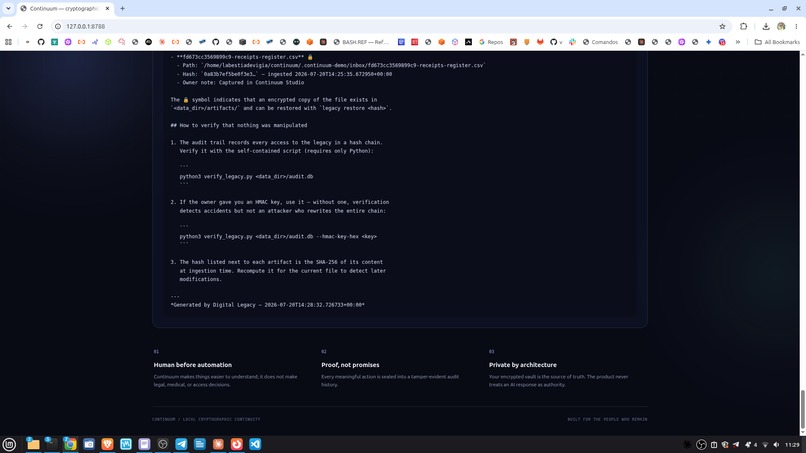Screen dimensions: 806x453
Task: Click the 'Proof, not promises' heading
Action: click(350, 365)
